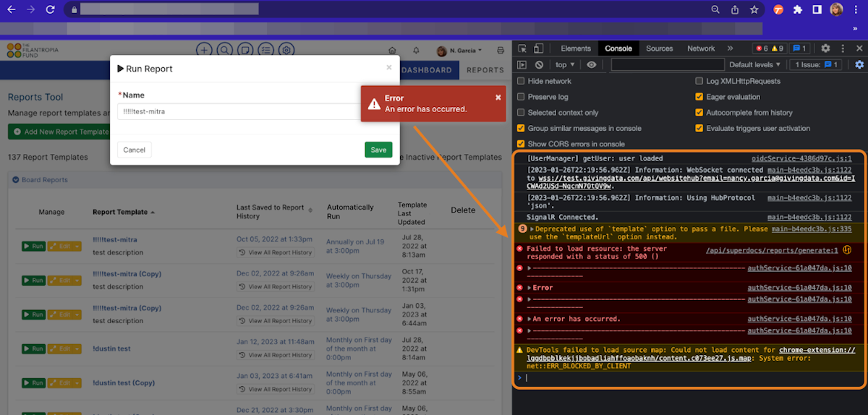The image size is (868, 415).
Task: Check Log XMLHttpRequests
Action: tap(699, 81)
